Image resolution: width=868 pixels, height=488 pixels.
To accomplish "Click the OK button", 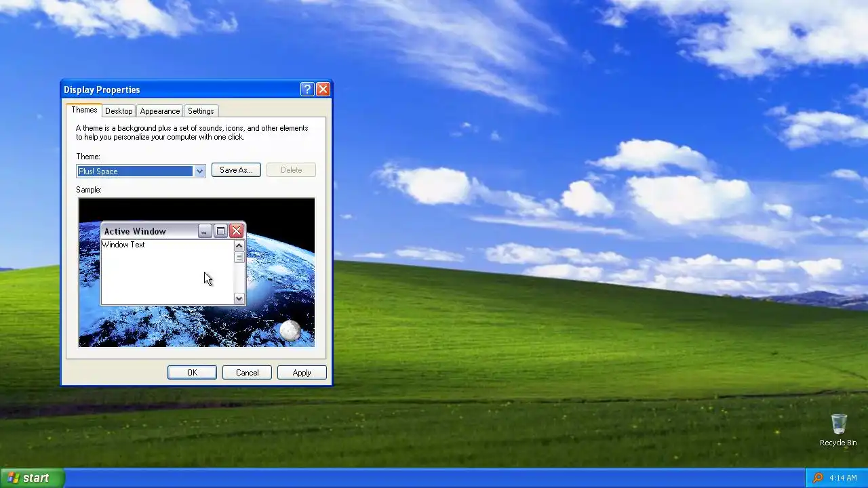I will coord(192,373).
